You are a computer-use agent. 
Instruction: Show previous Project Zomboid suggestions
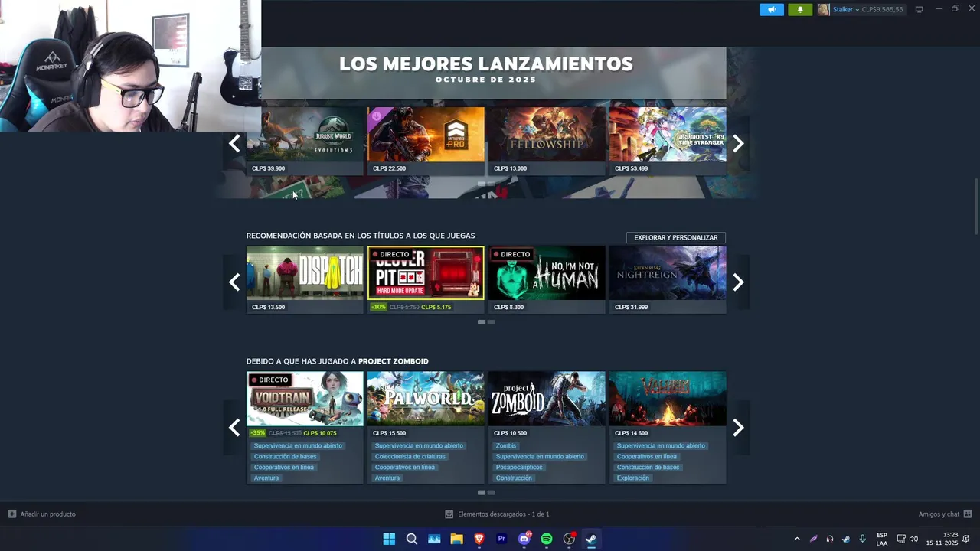click(234, 427)
